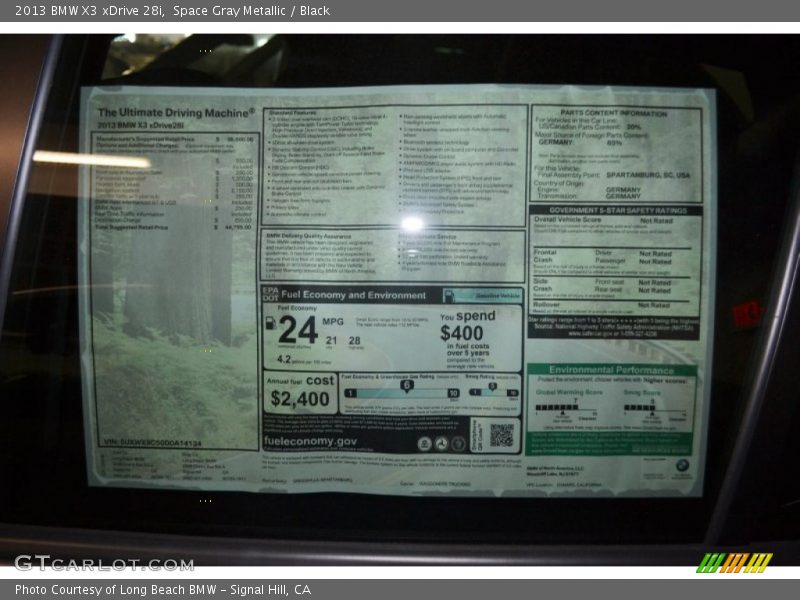Click the 'Annual fuel cost' label
The width and height of the screenshot is (800, 600).
coord(300,381)
